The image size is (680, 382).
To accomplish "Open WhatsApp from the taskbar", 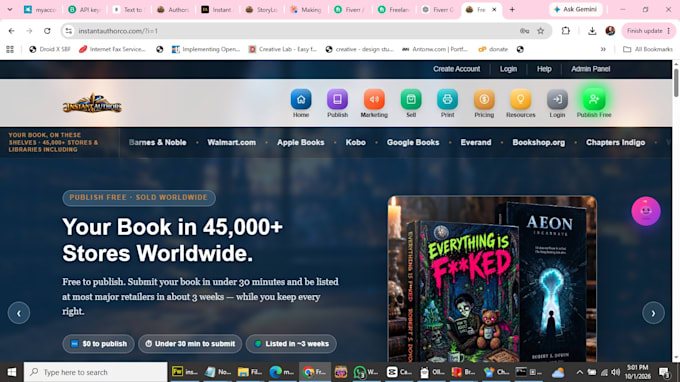I will pyautogui.click(x=366, y=372).
